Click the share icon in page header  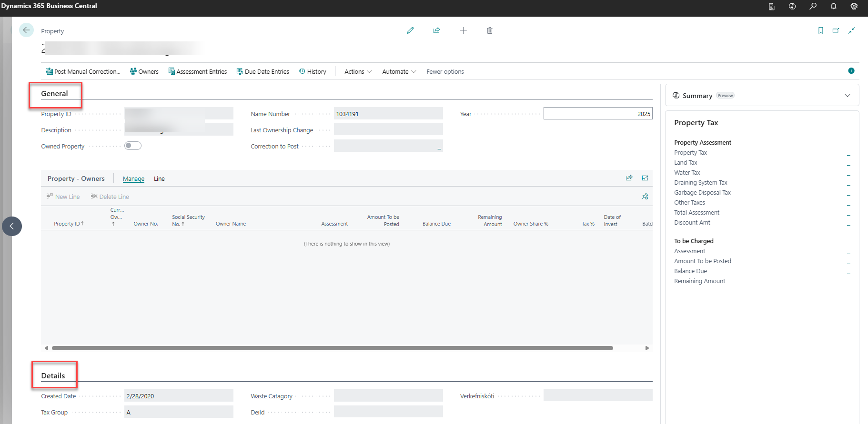pyautogui.click(x=436, y=30)
